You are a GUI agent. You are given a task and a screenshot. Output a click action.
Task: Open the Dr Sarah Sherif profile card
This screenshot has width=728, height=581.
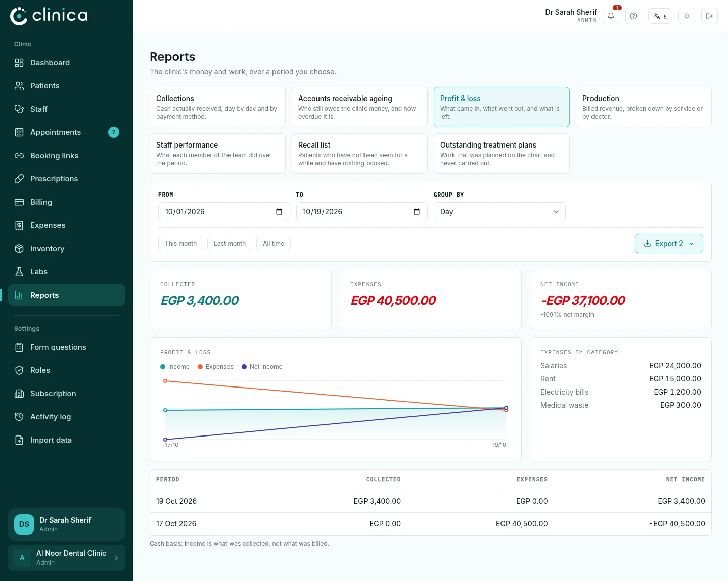coord(67,524)
